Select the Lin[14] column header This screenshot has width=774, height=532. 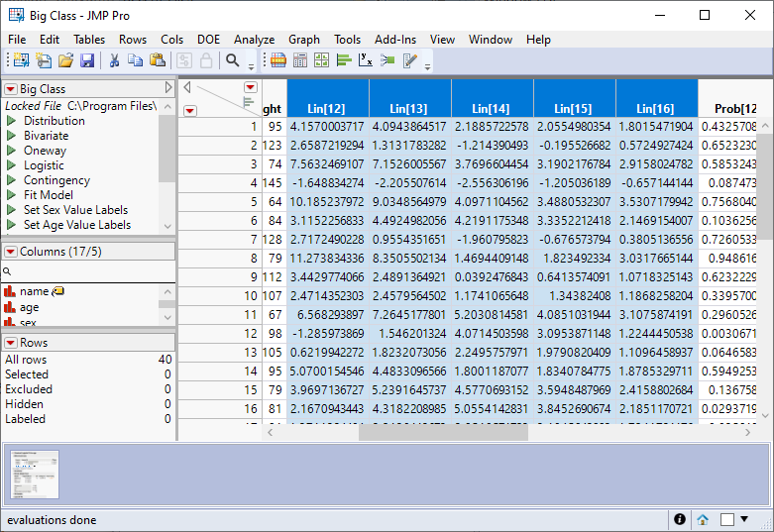[x=492, y=108]
